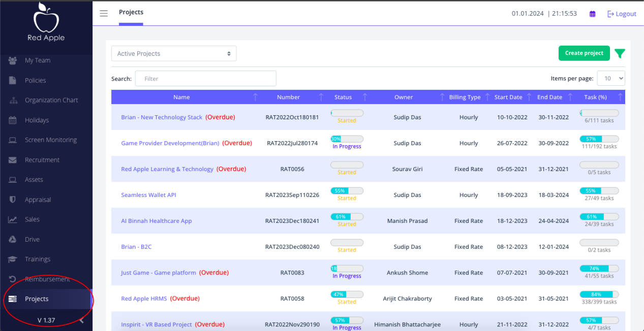Viewport: 644px width, 331px height.
Task: Click the green filter funnel icon
Action: pyautogui.click(x=620, y=53)
